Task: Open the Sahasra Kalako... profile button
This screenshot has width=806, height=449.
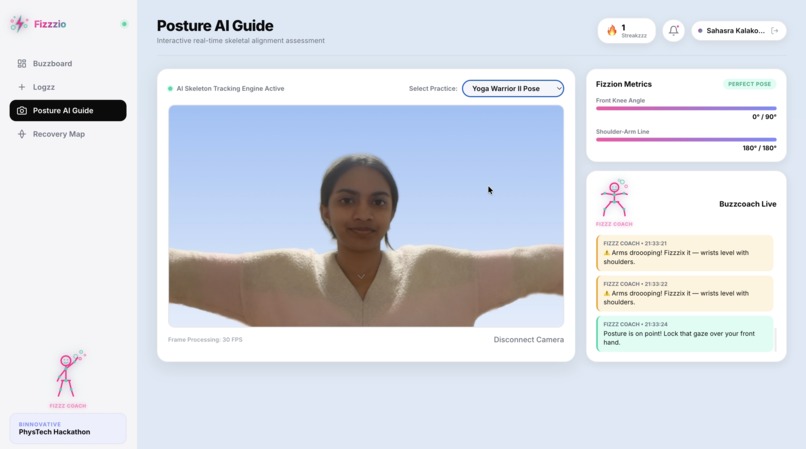Action: [739, 31]
